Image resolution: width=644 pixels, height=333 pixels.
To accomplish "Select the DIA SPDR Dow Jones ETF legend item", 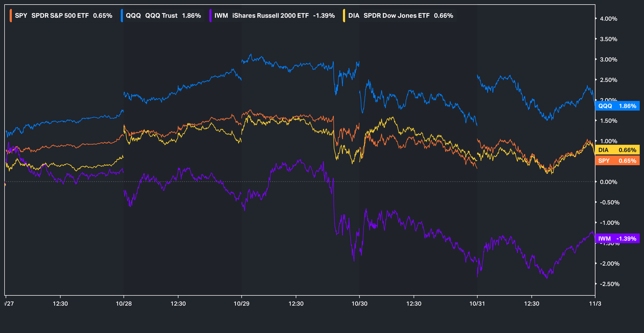I will click(400, 16).
